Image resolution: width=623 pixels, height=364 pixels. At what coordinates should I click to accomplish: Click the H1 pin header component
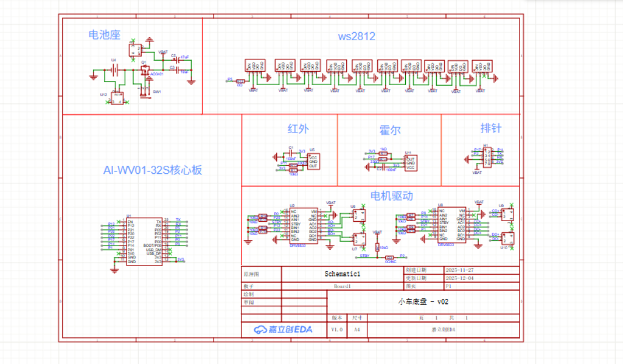487,158
